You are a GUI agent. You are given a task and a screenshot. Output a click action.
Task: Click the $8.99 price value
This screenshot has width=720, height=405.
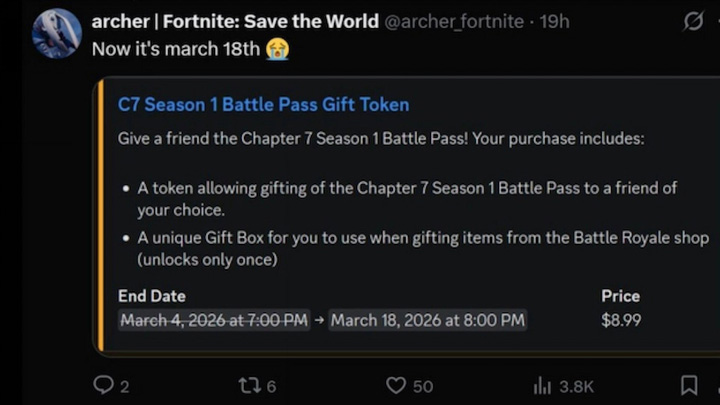621,320
